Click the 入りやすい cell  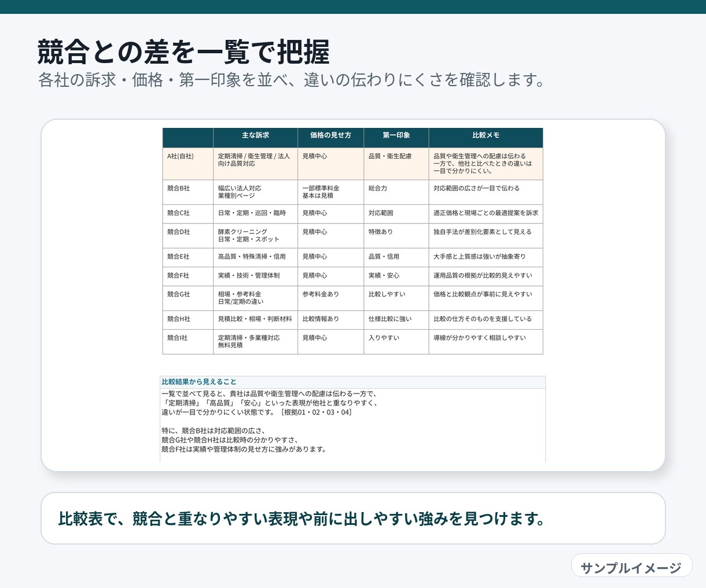pyautogui.click(x=396, y=342)
